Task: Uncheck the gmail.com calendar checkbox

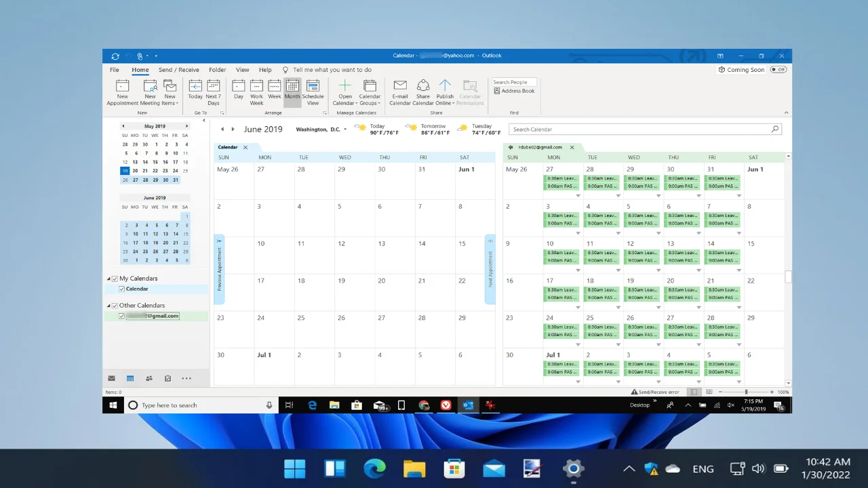Action: pyautogui.click(x=122, y=316)
